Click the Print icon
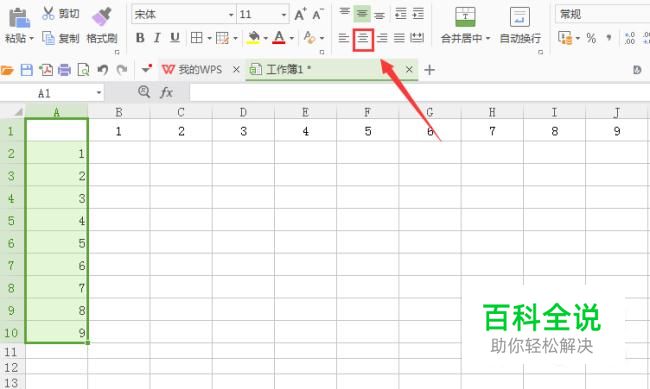 pos(64,70)
